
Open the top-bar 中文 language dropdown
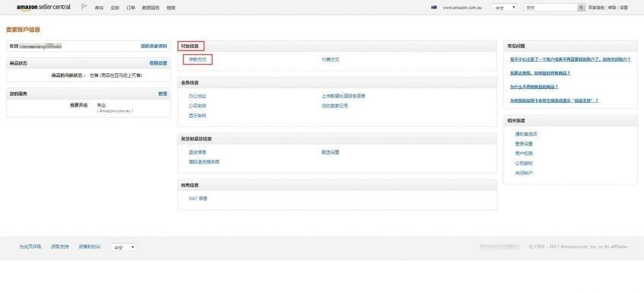(504, 8)
